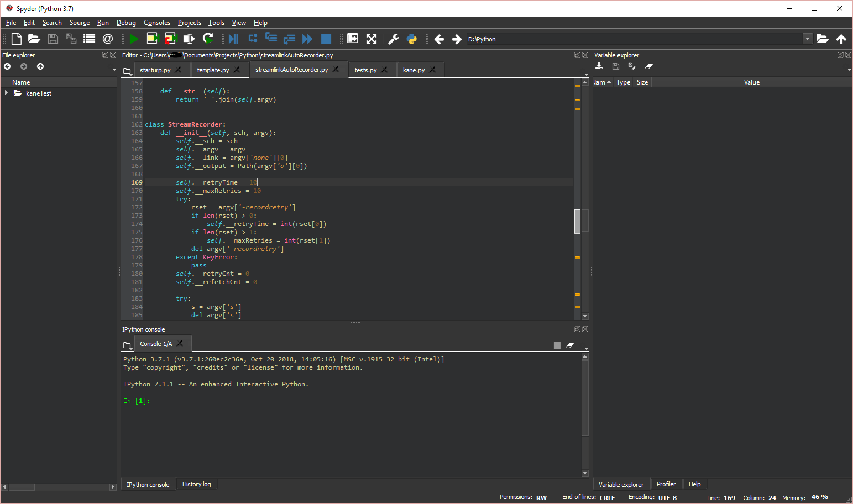
Task: Open the Debug menu
Action: pos(126,23)
